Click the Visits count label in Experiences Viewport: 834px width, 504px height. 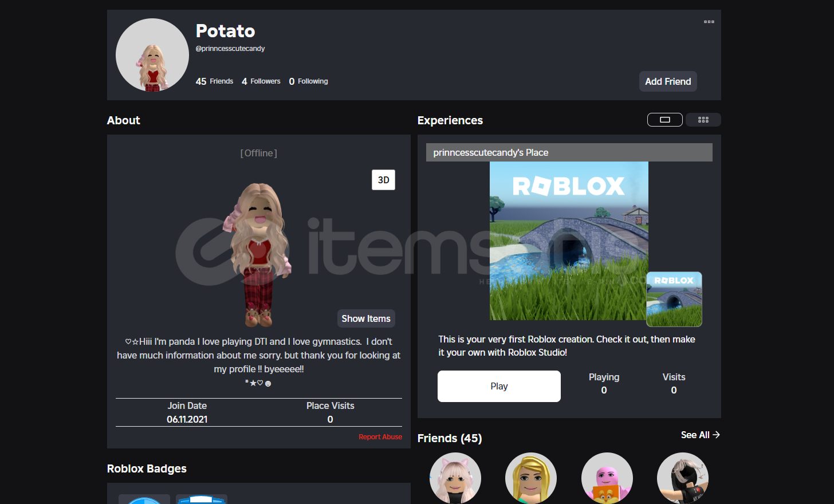pos(674,377)
